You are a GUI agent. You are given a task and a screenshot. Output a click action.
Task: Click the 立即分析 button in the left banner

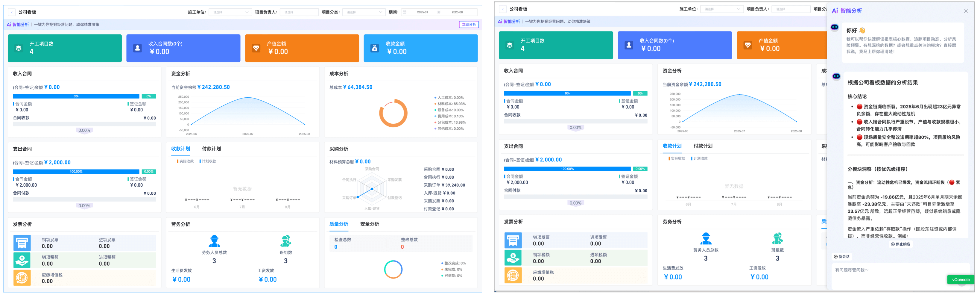(469, 24)
